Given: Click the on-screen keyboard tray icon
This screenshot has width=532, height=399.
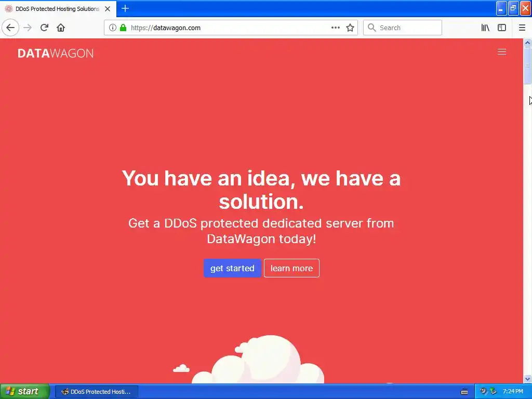Looking at the screenshot, I should 464,392.
